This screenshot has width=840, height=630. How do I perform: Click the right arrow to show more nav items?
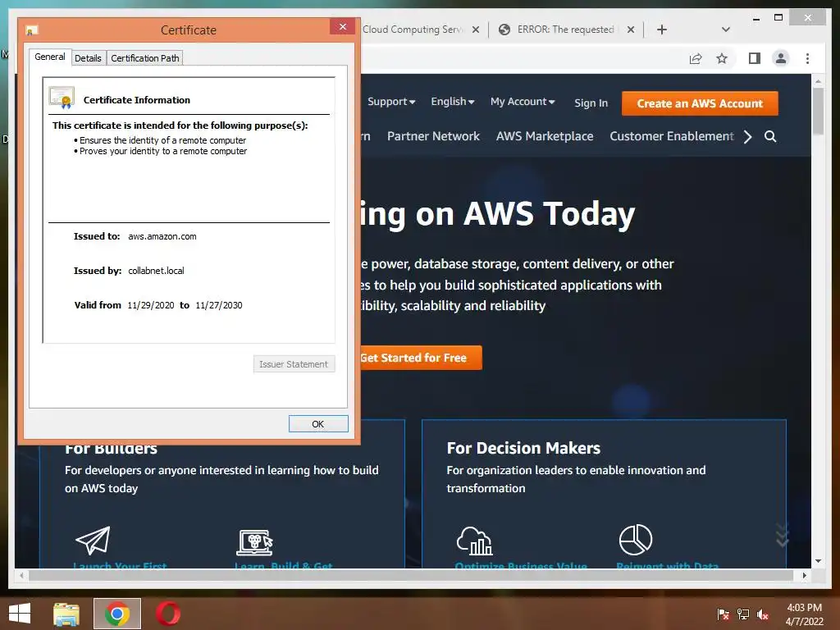pos(748,137)
